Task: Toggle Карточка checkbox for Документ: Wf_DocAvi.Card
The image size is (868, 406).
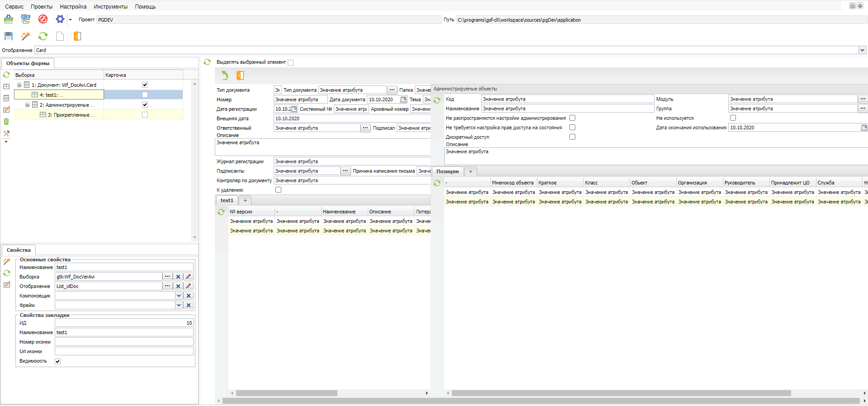Action: click(145, 85)
